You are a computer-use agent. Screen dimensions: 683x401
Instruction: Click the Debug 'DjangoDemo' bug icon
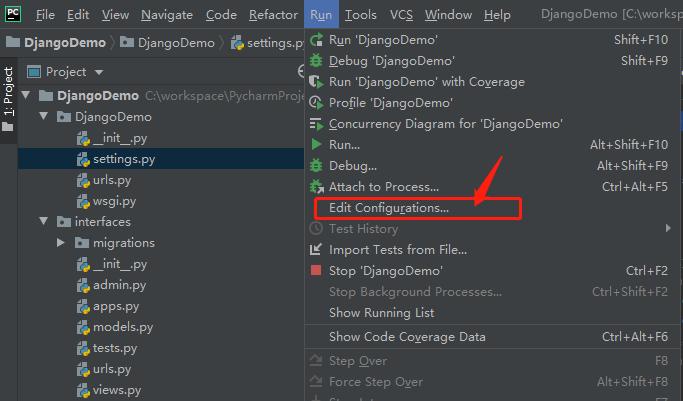coord(316,61)
